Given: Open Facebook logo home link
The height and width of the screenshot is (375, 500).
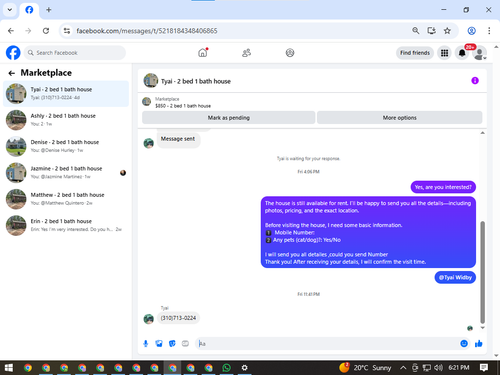Looking at the screenshot, I should 13,53.
